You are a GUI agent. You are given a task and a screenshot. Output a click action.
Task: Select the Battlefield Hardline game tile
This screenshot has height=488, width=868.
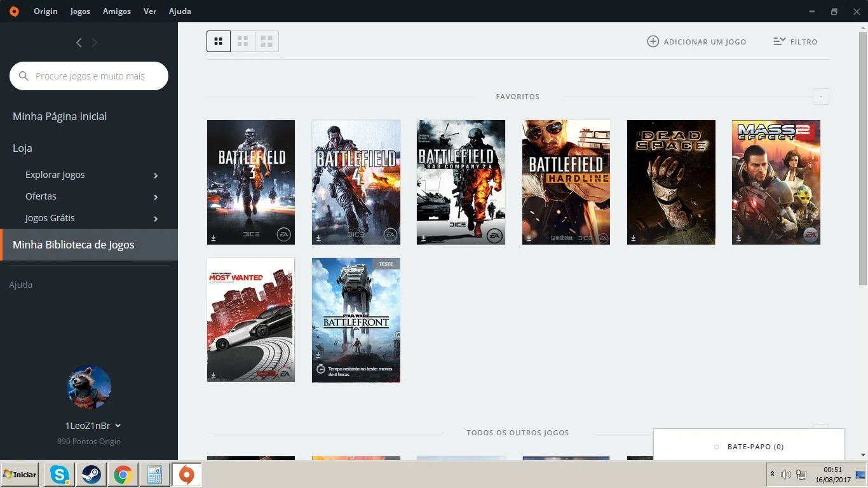[566, 182]
